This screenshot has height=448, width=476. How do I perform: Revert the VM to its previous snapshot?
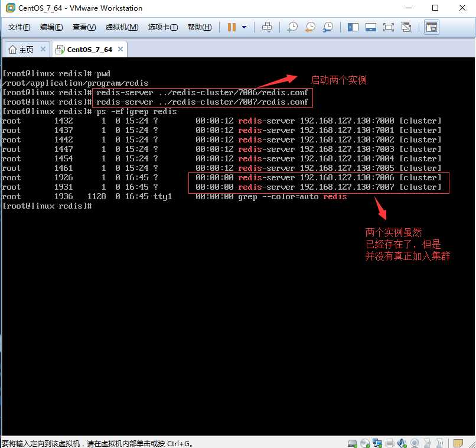coord(310,27)
